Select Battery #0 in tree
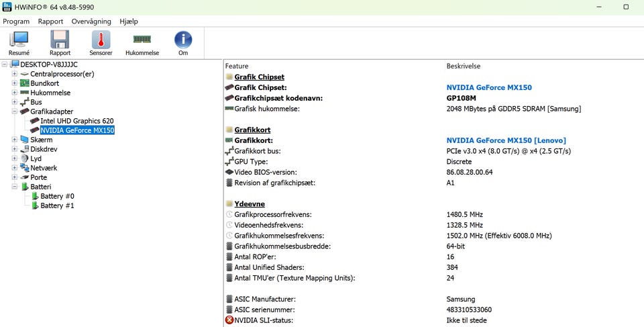Viewport: 644px width, 327px height. point(57,196)
